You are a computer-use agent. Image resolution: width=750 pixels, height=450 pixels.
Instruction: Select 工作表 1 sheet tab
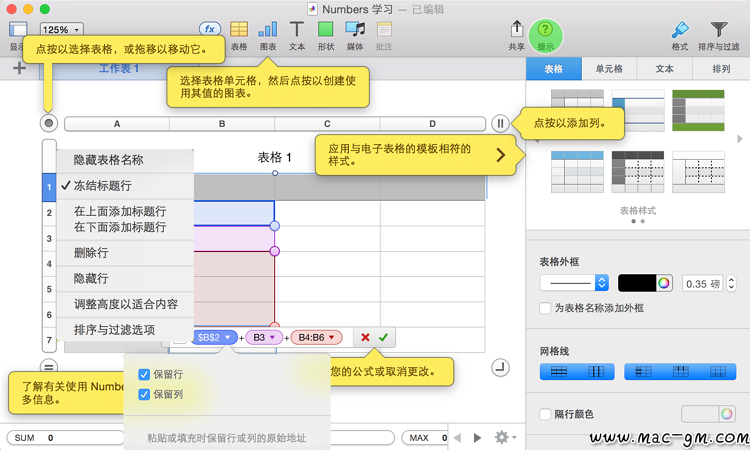[x=119, y=68]
